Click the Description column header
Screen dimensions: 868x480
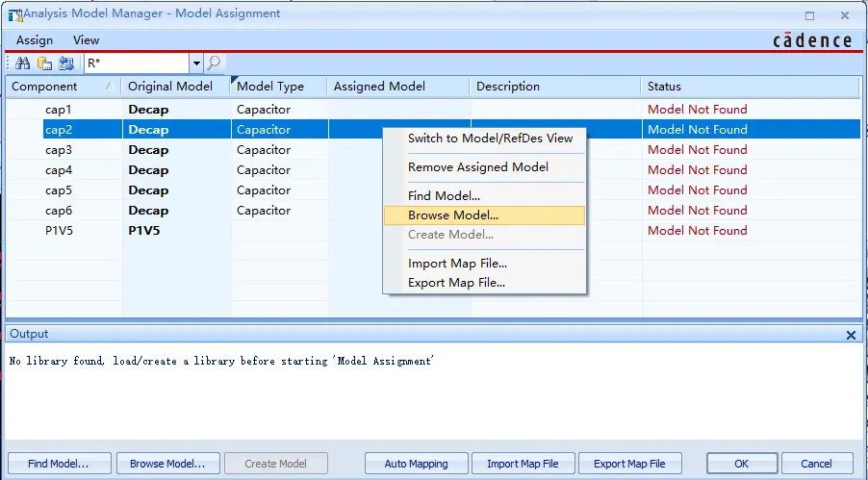click(555, 87)
